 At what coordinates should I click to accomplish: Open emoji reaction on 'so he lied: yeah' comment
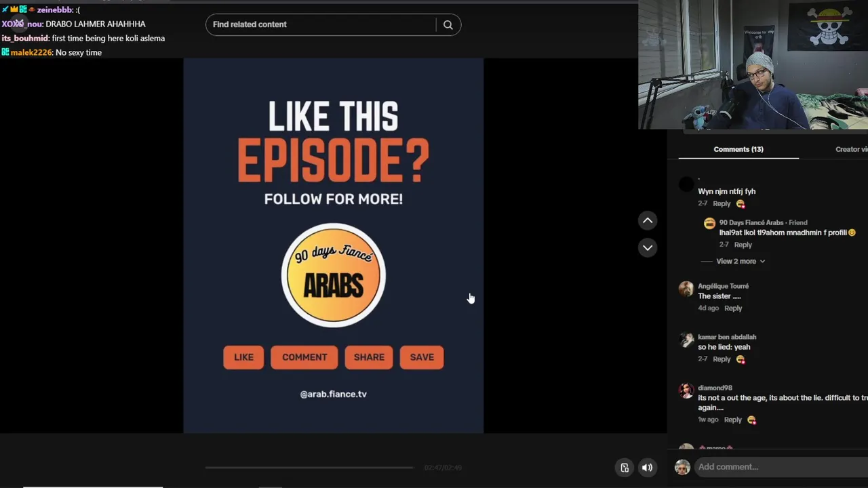pos(741,359)
